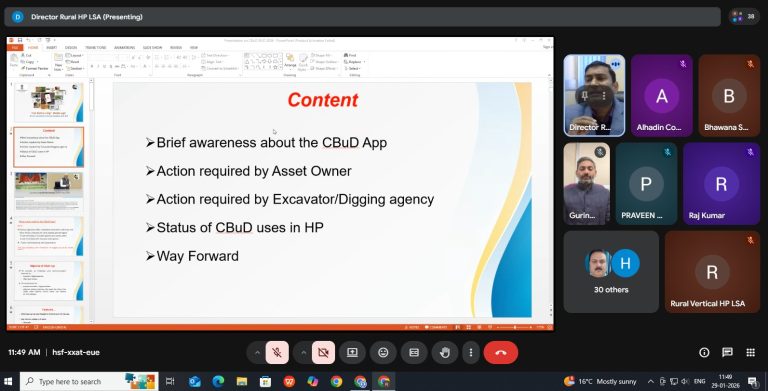Turn on the camera in Meet controls

tap(323, 352)
